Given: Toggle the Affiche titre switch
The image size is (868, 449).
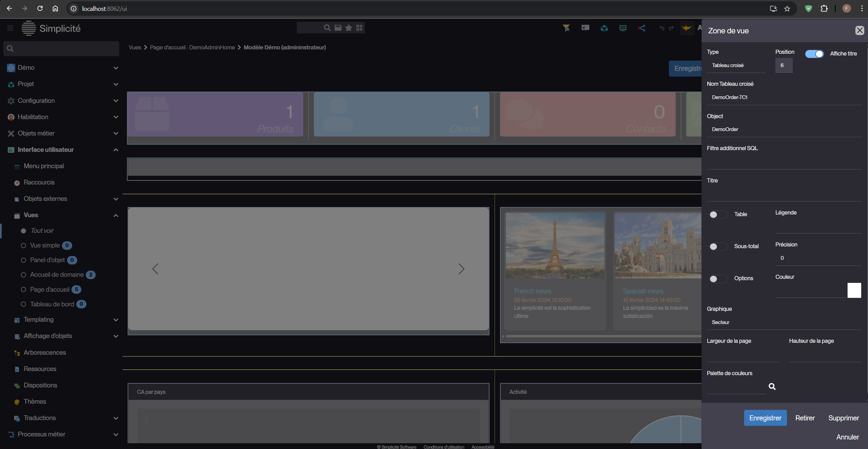Looking at the screenshot, I should [x=814, y=54].
